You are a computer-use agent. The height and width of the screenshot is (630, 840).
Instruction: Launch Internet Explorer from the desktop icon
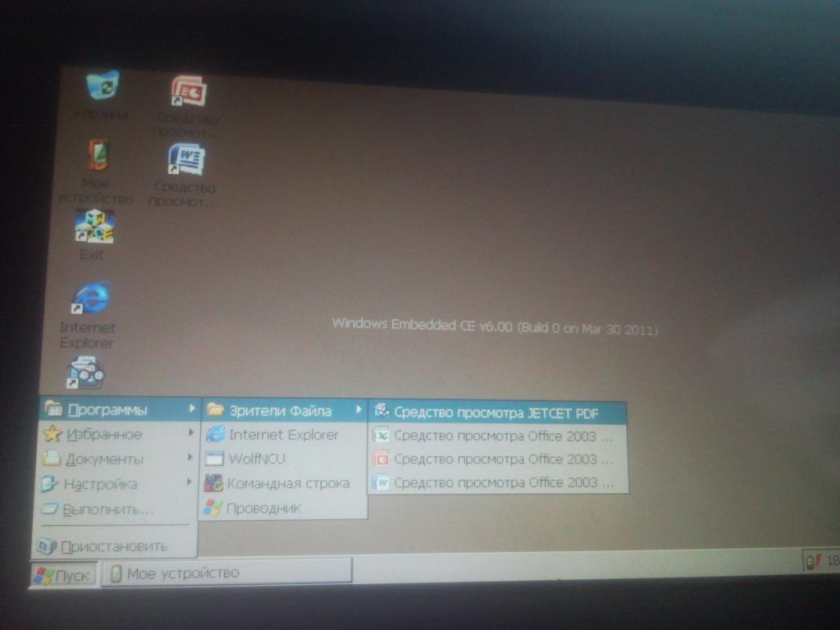(x=92, y=297)
